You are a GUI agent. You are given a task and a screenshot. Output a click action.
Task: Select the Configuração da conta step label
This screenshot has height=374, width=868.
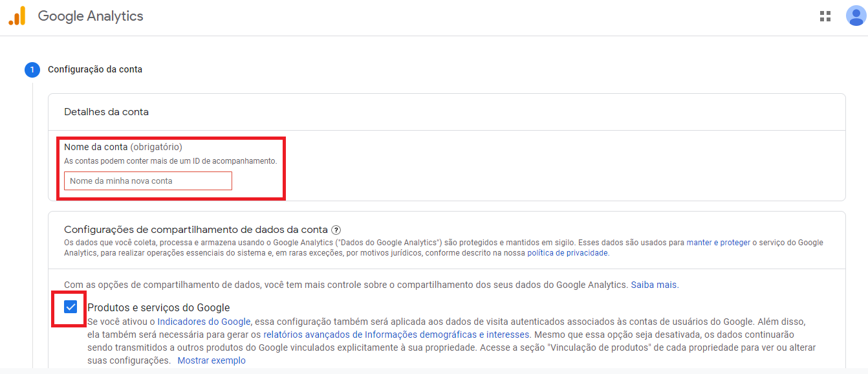coord(95,69)
